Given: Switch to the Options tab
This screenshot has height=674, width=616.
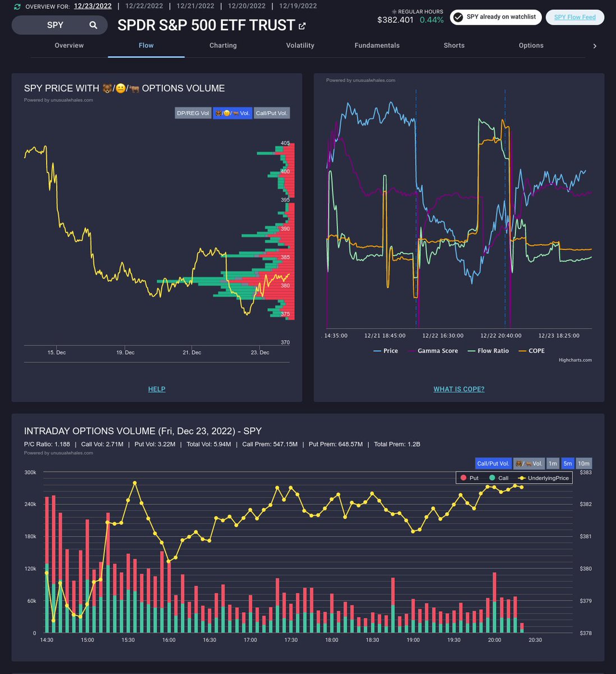Looking at the screenshot, I should coord(531,45).
